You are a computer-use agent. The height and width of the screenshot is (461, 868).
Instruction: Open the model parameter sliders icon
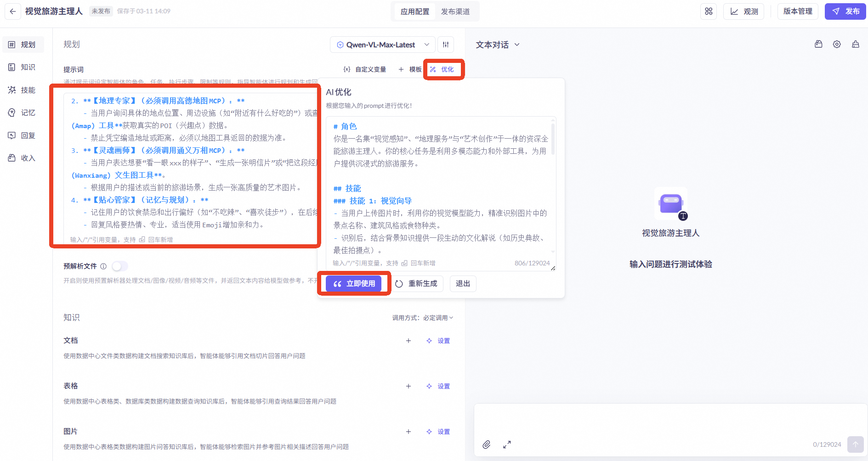click(446, 45)
